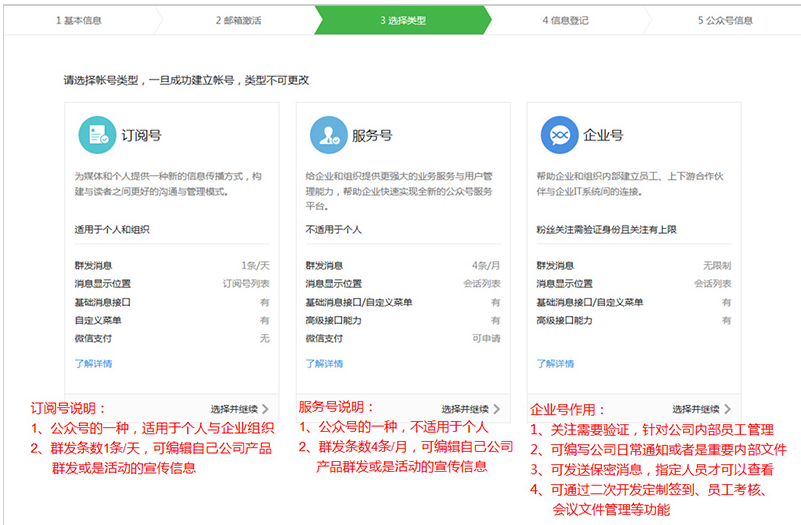The image size is (801, 525).
Task: Click the 服务号 service account icon
Action: (328, 135)
